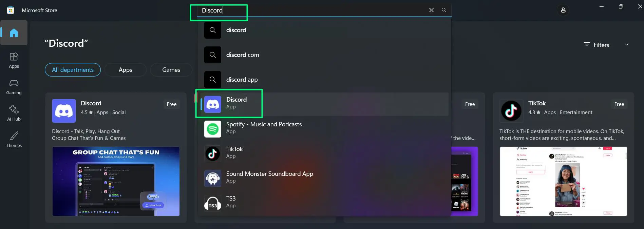Click the Discord card description text

89,135
